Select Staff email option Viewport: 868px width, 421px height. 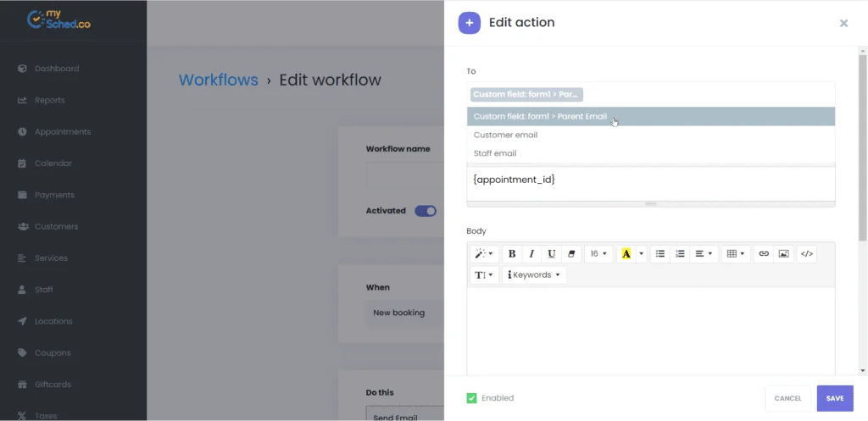pos(650,153)
